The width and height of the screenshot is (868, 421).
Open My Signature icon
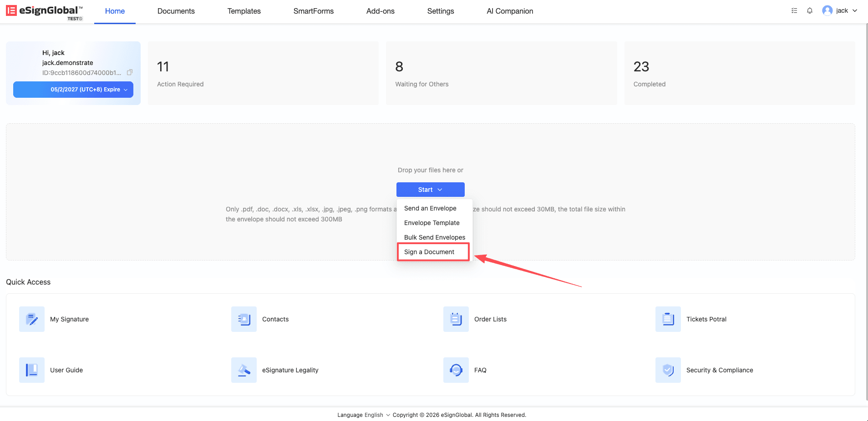[x=32, y=319]
